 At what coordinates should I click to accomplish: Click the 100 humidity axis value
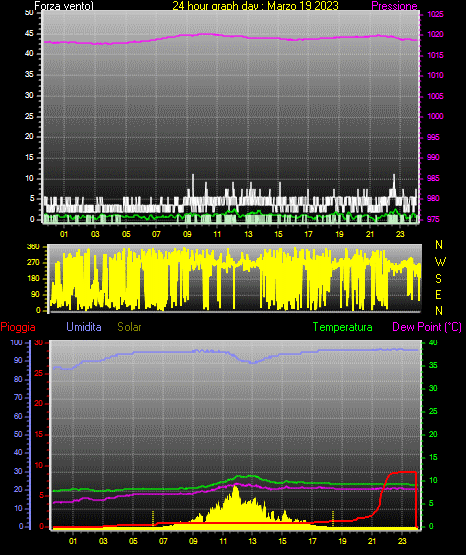coord(17,343)
